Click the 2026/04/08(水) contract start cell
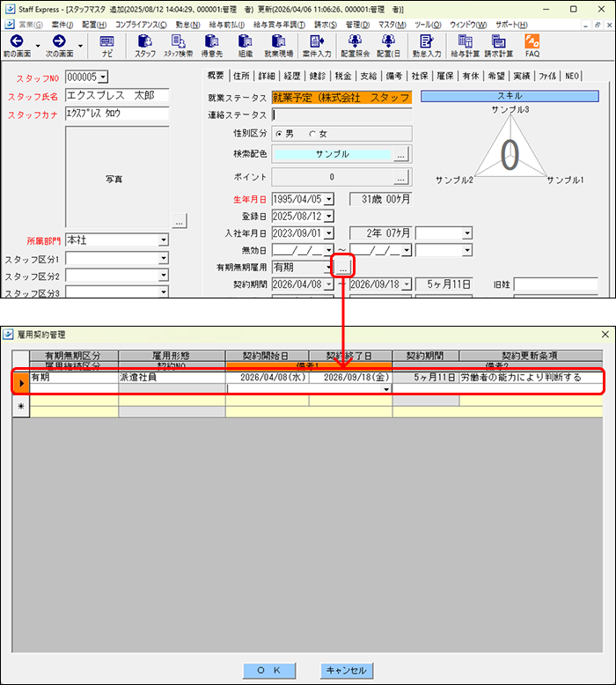The image size is (616, 685). [268, 378]
